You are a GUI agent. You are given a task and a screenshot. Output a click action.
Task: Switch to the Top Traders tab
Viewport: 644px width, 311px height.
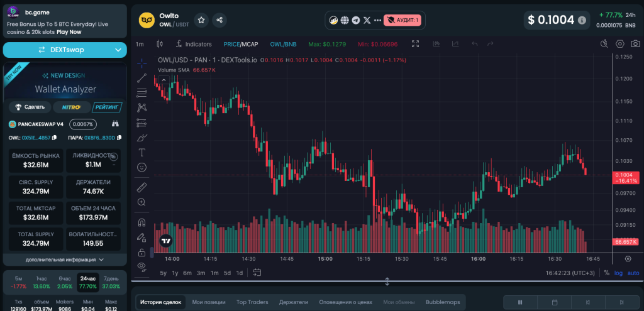(252, 302)
